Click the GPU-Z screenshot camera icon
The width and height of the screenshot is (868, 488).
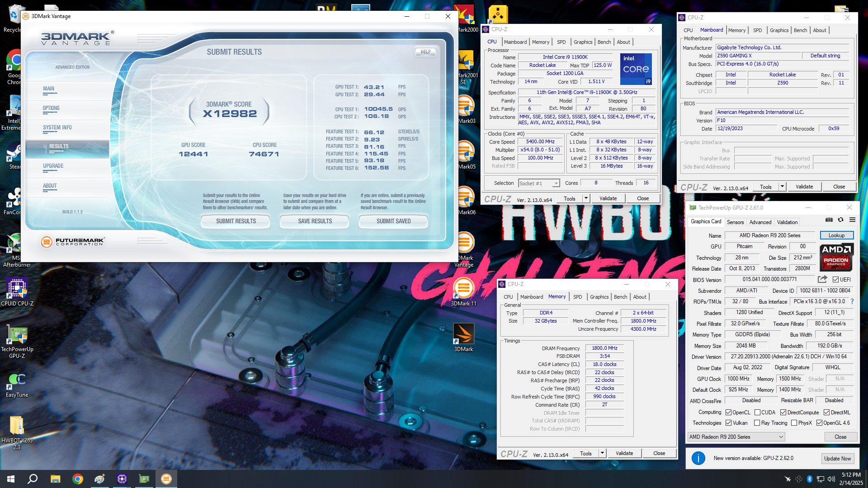click(x=829, y=220)
